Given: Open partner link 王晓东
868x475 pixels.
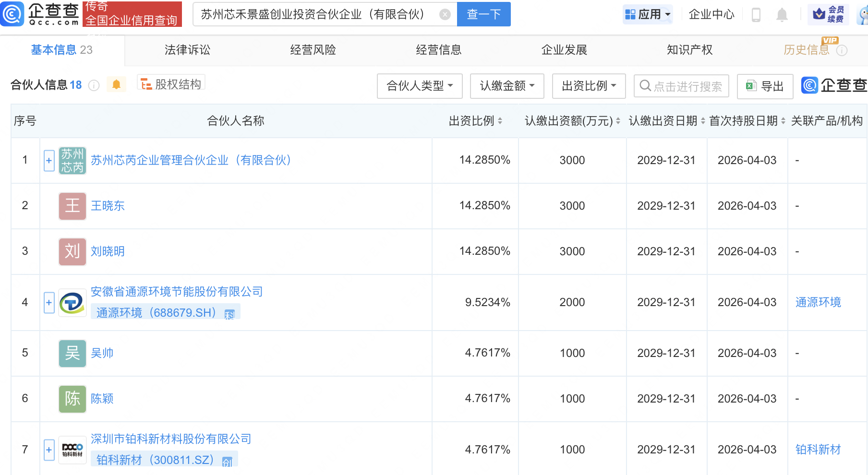Looking at the screenshot, I should pos(108,206).
